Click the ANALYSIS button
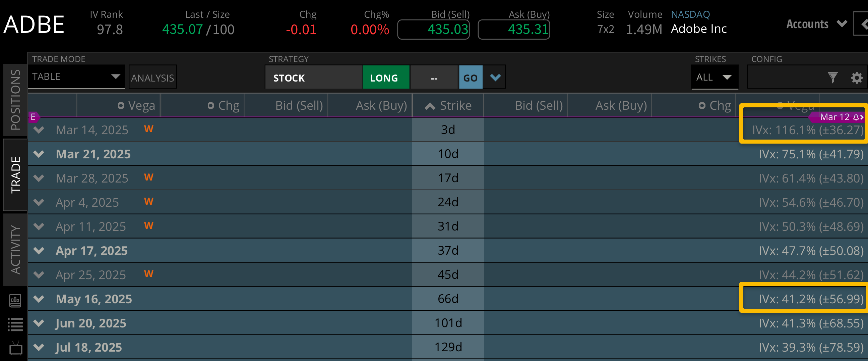Viewport: 868px width, 361px height. [152, 78]
